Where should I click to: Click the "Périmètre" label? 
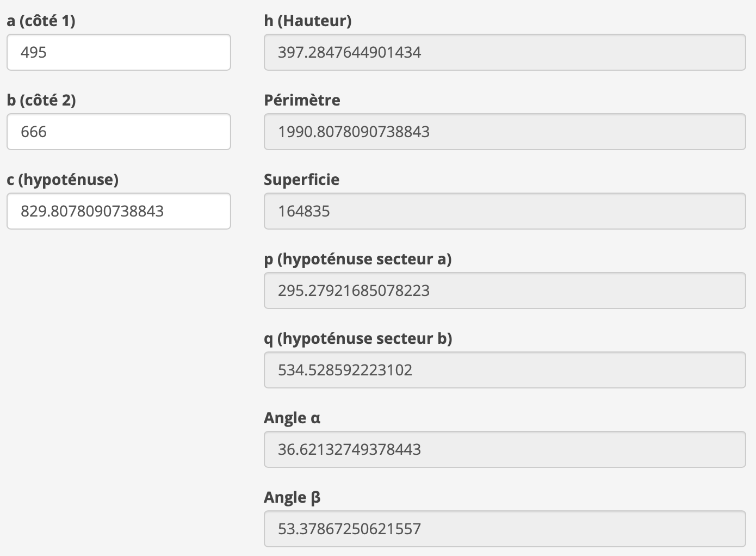point(302,100)
